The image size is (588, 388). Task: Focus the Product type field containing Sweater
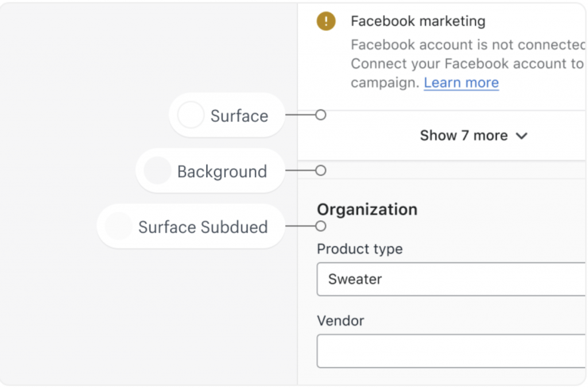pos(451,279)
